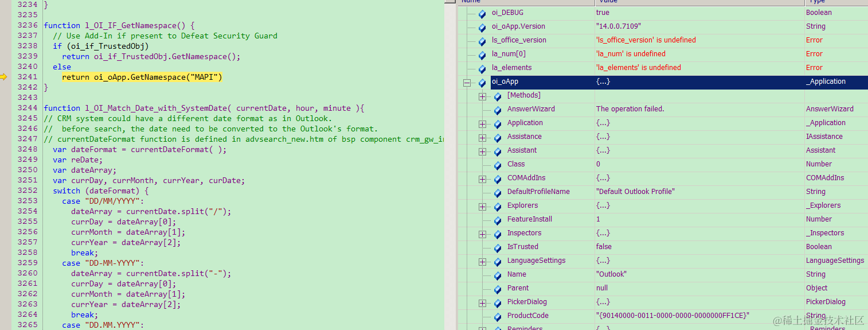Expand the Assistance property
The width and height of the screenshot is (868, 330).
pos(482,138)
